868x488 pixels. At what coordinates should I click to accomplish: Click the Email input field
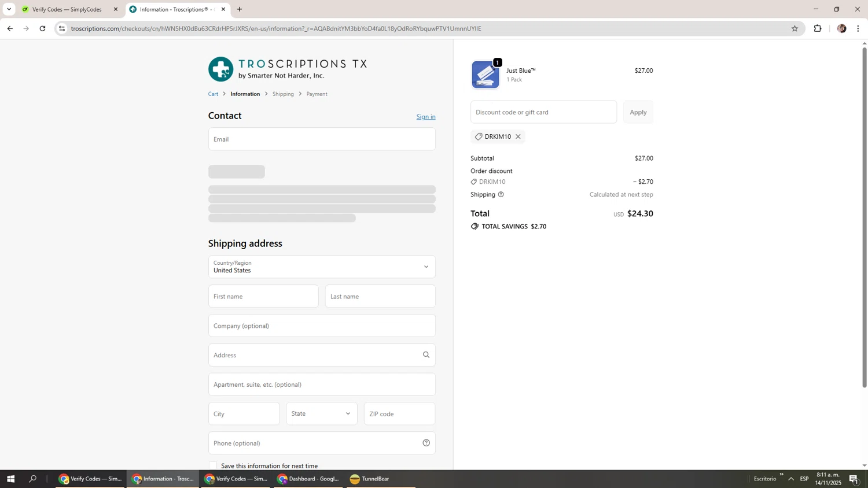click(322, 139)
